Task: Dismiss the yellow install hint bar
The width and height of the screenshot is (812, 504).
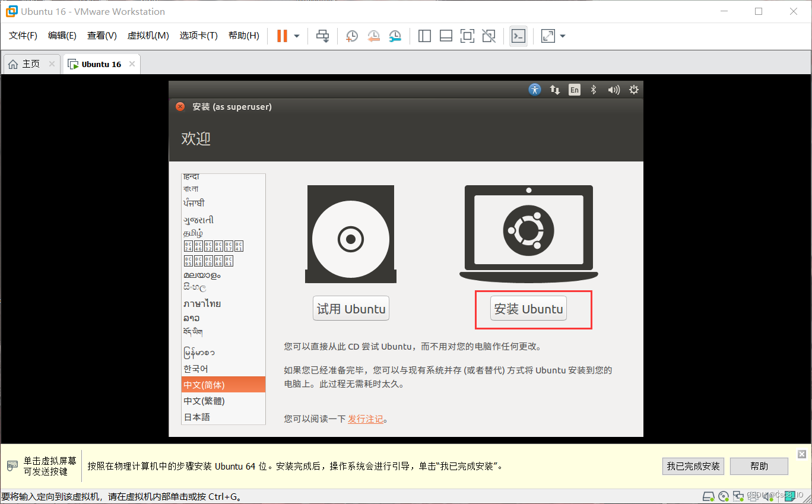Action: [802, 454]
